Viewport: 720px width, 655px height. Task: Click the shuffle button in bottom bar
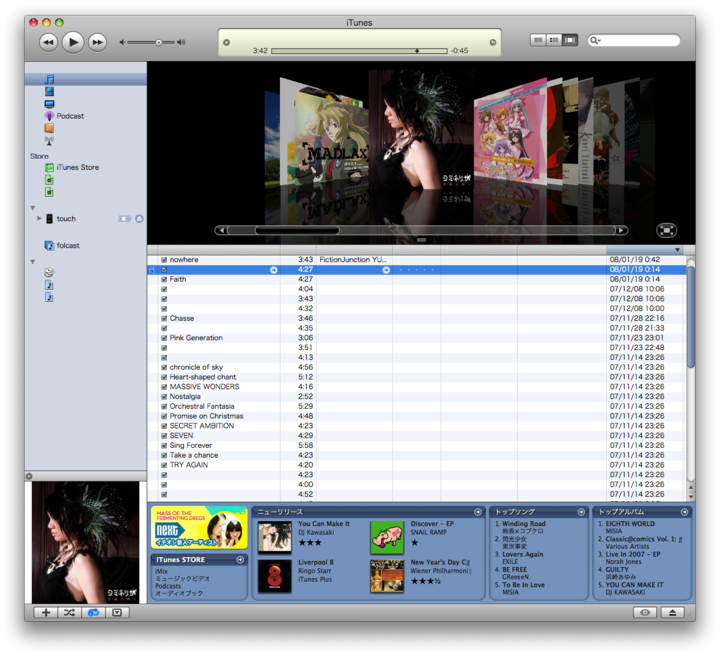(x=69, y=612)
